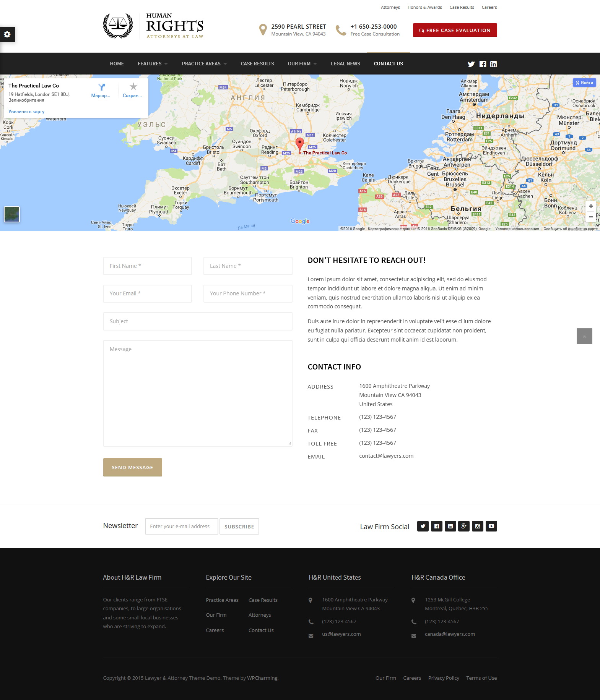Viewport: 600px width, 700px height.
Task: Open Law Firm Social Facebook icon
Action: click(437, 526)
